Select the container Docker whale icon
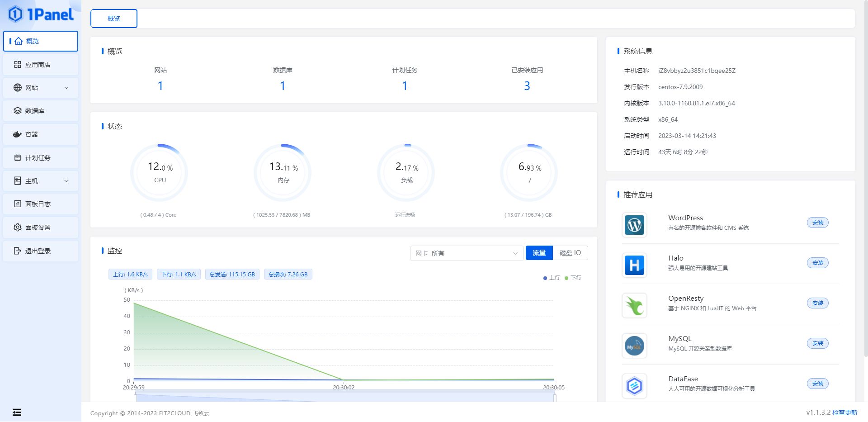This screenshot has width=868, height=422. tap(18, 134)
